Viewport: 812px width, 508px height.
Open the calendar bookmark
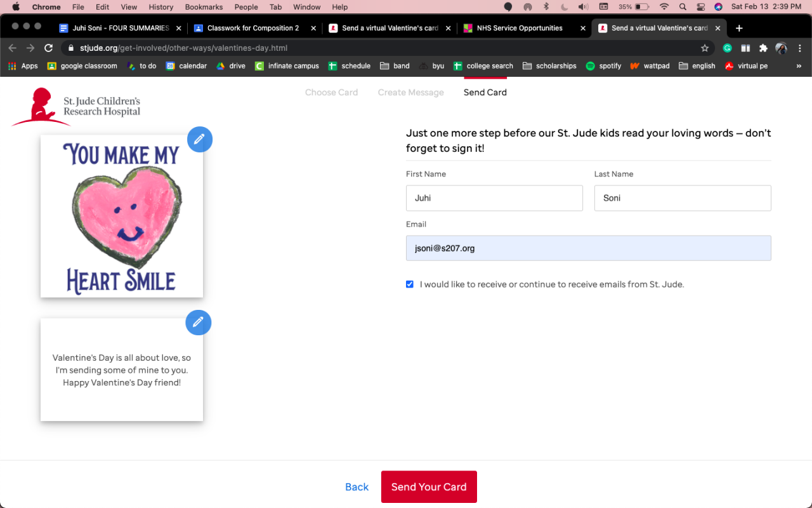point(187,66)
